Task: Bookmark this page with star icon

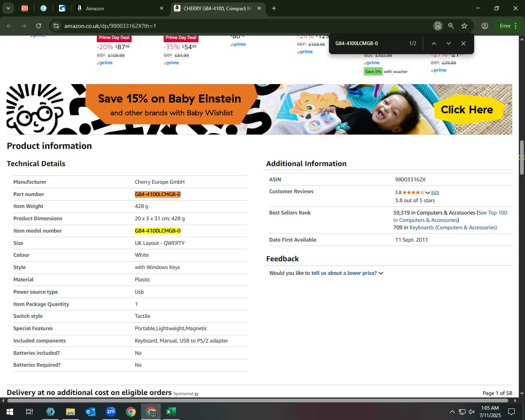Action: pyautogui.click(x=464, y=26)
